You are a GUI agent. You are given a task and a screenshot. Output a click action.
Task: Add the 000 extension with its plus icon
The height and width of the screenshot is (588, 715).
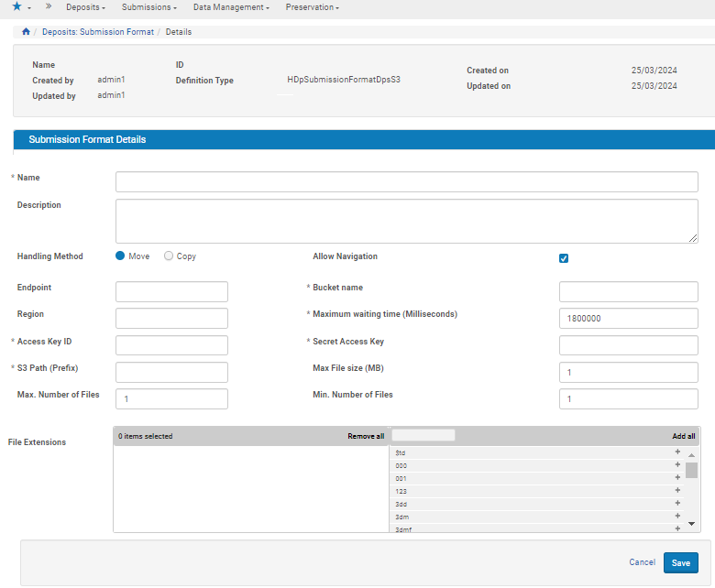pos(677,464)
